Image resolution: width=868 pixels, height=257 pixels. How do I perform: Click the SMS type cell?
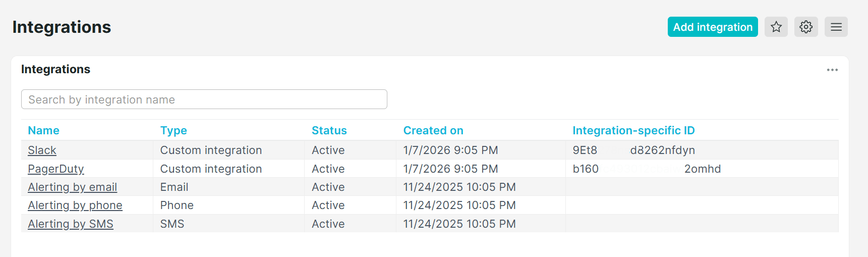point(172,224)
